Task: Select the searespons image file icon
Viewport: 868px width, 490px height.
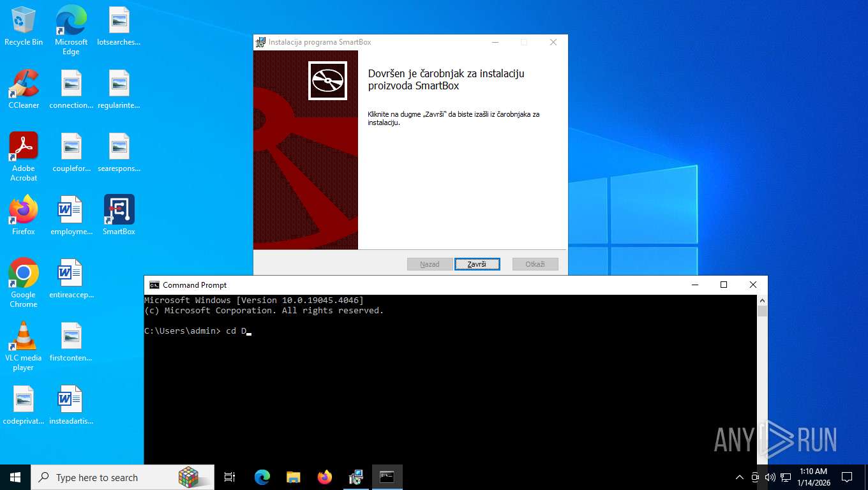Action: (x=119, y=152)
